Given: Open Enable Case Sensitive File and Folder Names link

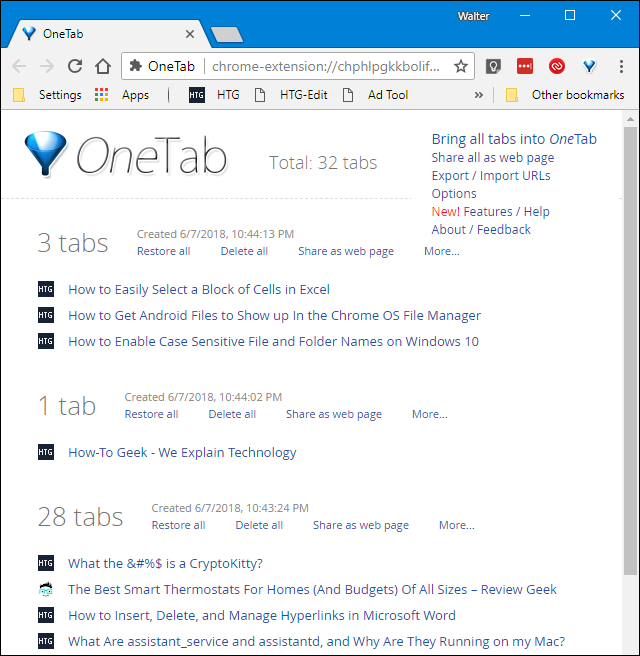Looking at the screenshot, I should pyautogui.click(x=273, y=341).
